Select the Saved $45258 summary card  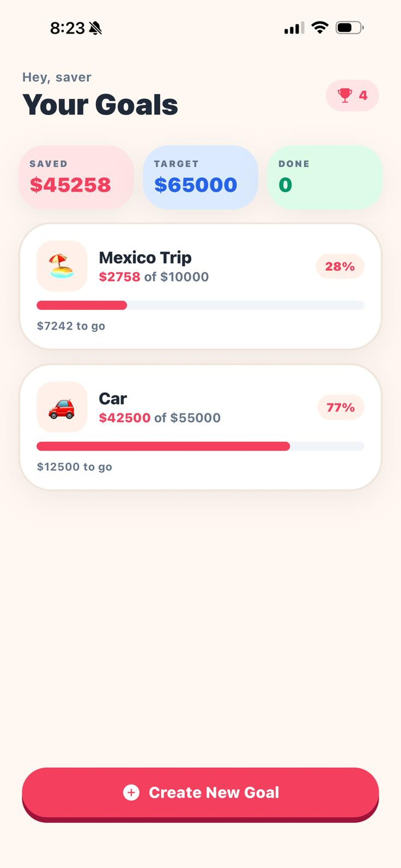(x=76, y=177)
